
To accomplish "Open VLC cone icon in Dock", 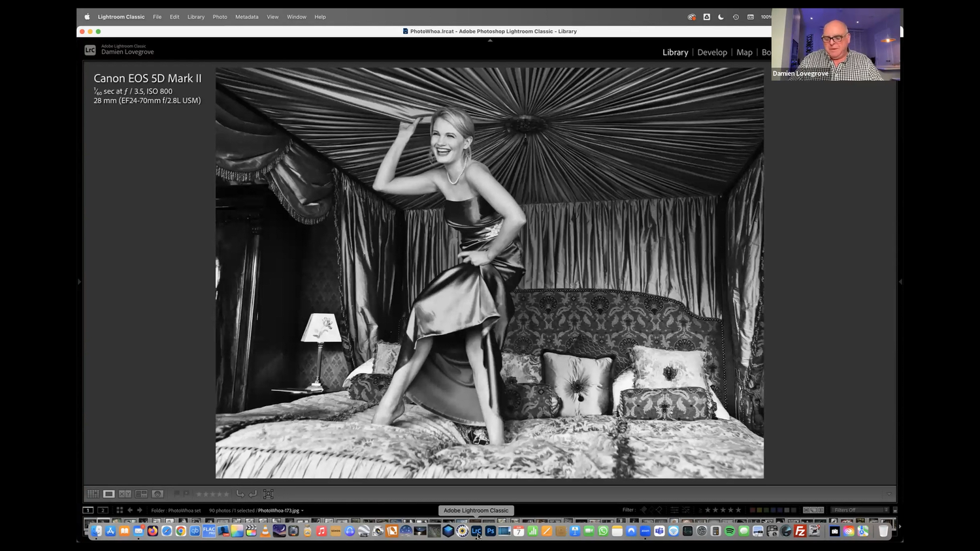I will click(265, 531).
